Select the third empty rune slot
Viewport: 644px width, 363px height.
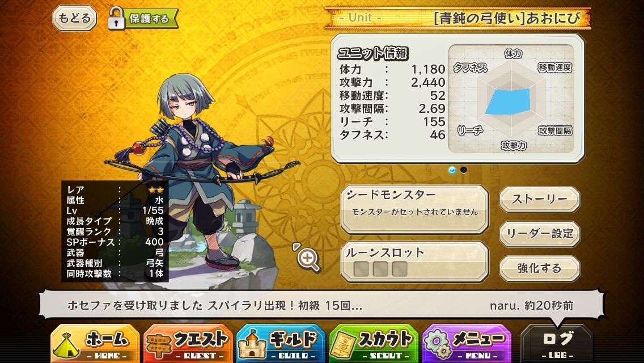(x=399, y=269)
